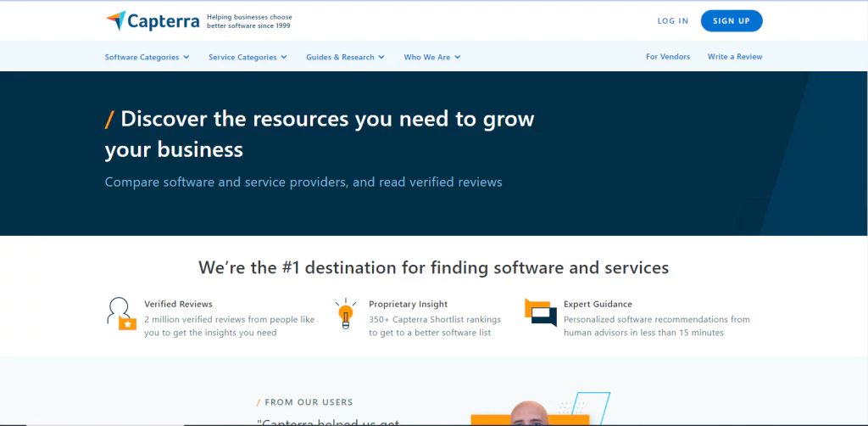Expand the Software Categories chevron
The width and height of the screenshot is (868, 426).
[186, 57]
